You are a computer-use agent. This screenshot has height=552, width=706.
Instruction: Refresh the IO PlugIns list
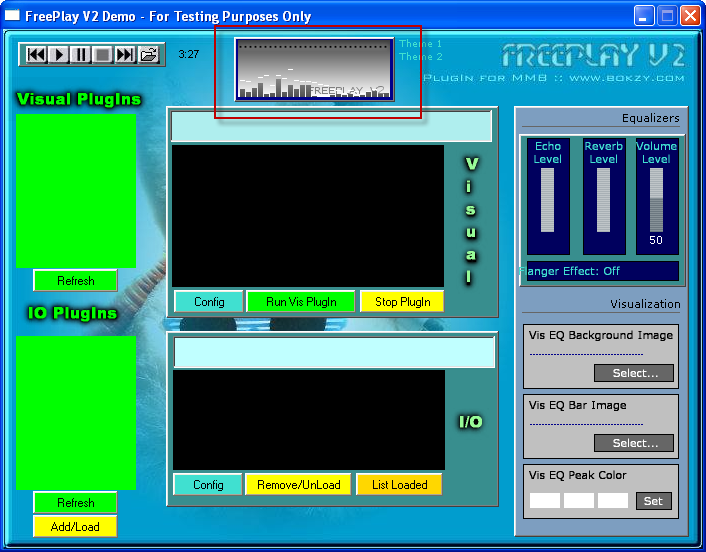coord(75,502)
